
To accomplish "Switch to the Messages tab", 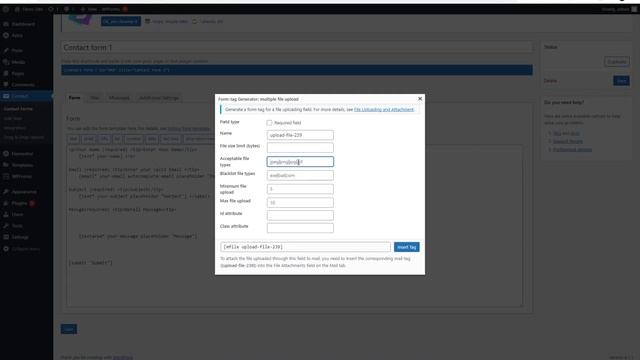I will (x=119, y=98).
